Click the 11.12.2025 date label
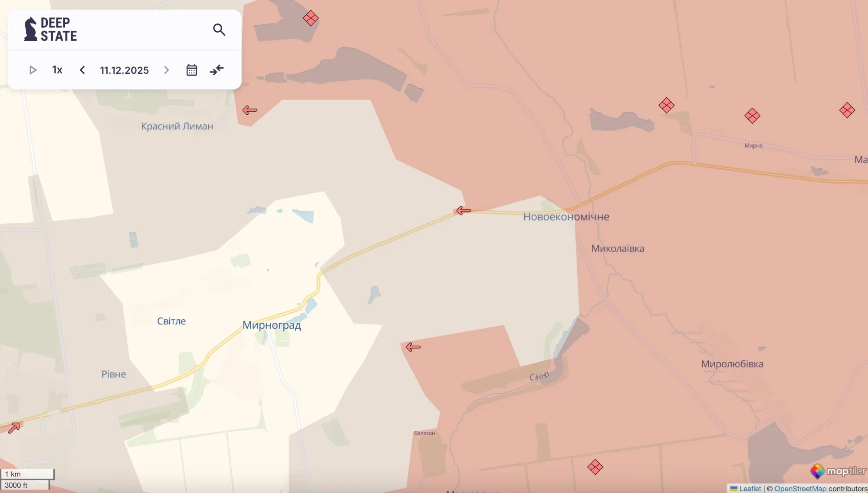 [124, 70]
